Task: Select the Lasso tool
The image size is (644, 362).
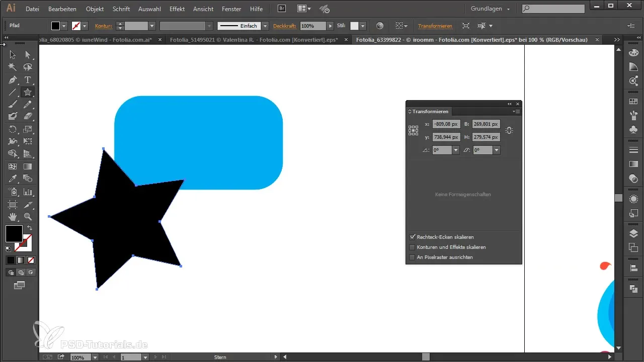Action: [28, 67]
